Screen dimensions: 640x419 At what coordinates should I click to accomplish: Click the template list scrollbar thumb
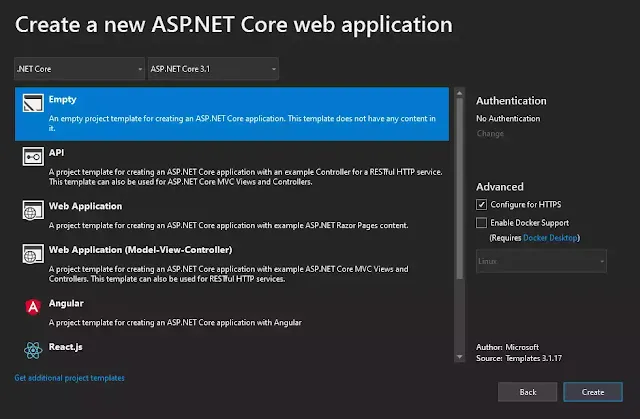[460, 189]
